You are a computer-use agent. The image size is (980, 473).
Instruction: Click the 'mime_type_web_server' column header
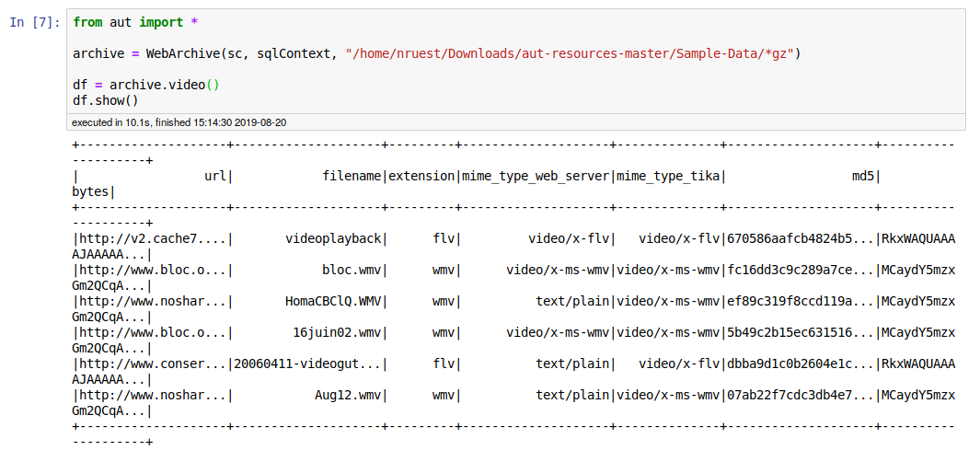536,176
